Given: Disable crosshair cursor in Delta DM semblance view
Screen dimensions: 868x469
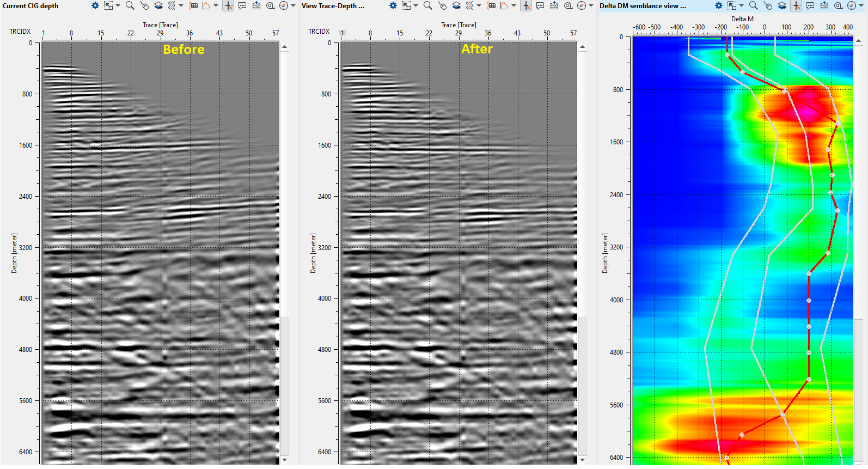Looking at the screenshot, I should (x=796, y=5).
